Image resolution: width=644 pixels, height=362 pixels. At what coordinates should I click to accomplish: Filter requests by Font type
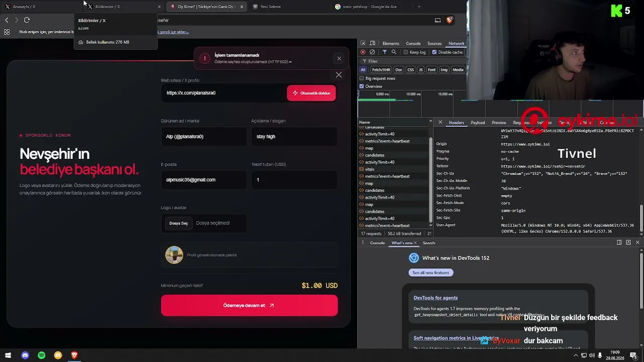[x=432, y=70]
